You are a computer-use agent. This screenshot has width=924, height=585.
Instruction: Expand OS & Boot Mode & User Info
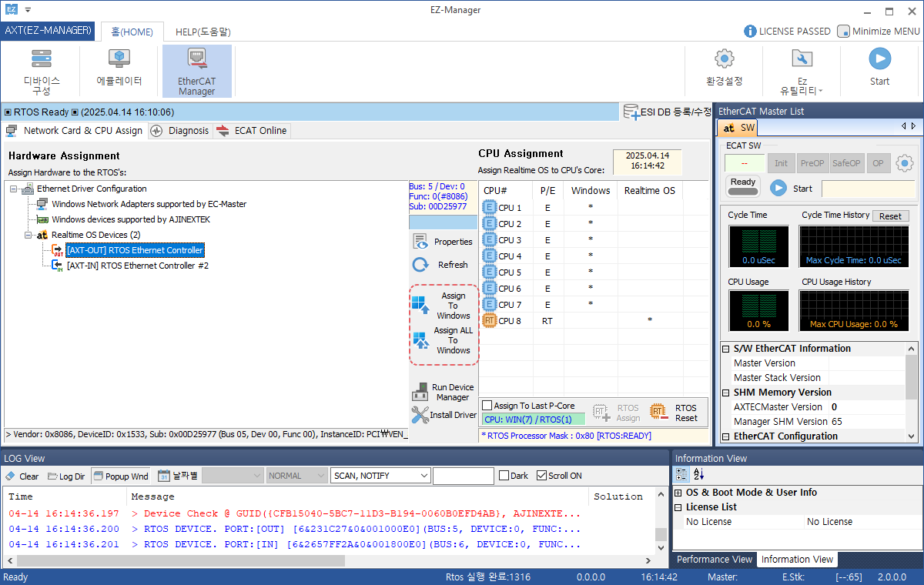[678, 493]
